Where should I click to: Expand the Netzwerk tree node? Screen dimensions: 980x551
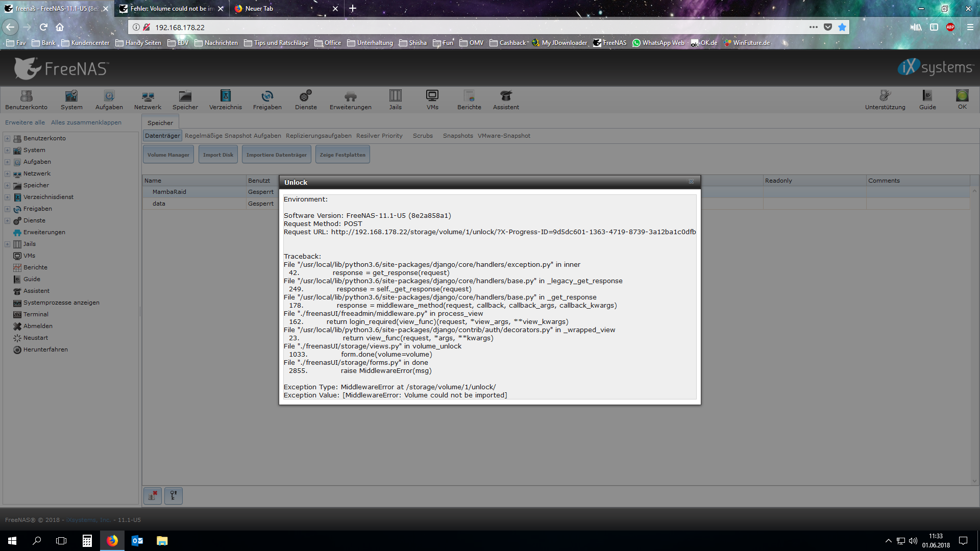(7, 173)
